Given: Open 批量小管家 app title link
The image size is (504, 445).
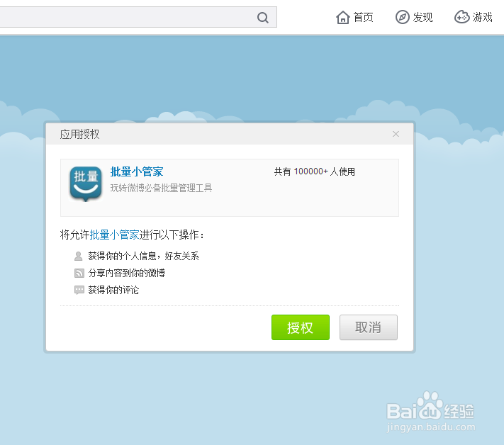Looking at the screenshot, I should point(137,171).
